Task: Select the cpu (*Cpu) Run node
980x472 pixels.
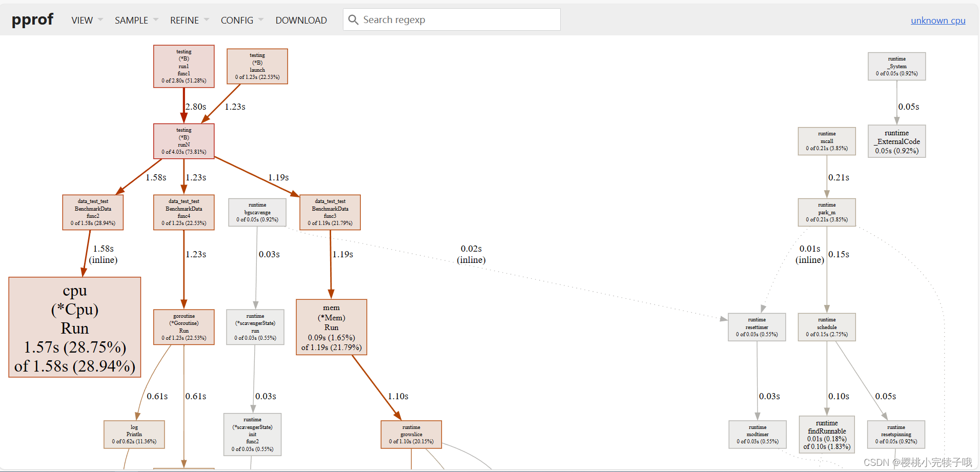Action: [75, 327]
